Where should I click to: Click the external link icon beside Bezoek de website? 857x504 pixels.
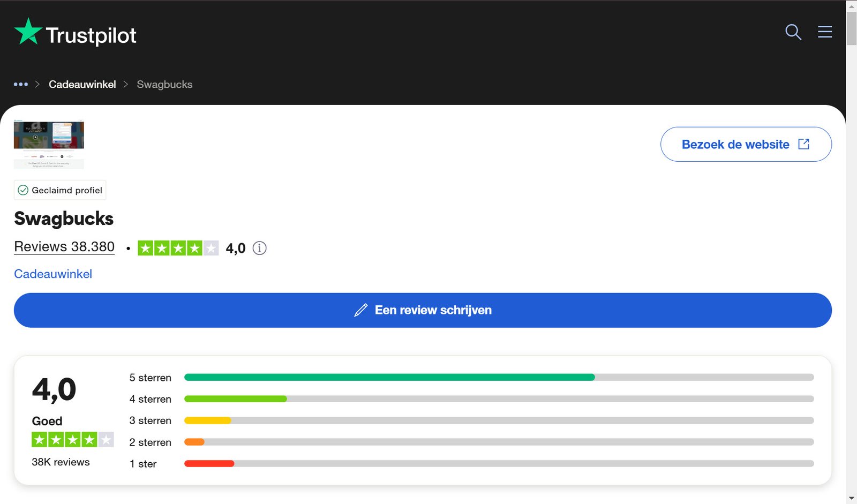pyautogui.click(x=803, y=144)
